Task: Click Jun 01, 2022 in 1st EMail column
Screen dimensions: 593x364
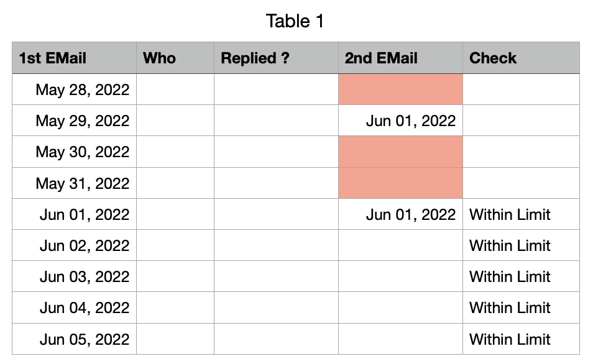Action: (84, 215)
